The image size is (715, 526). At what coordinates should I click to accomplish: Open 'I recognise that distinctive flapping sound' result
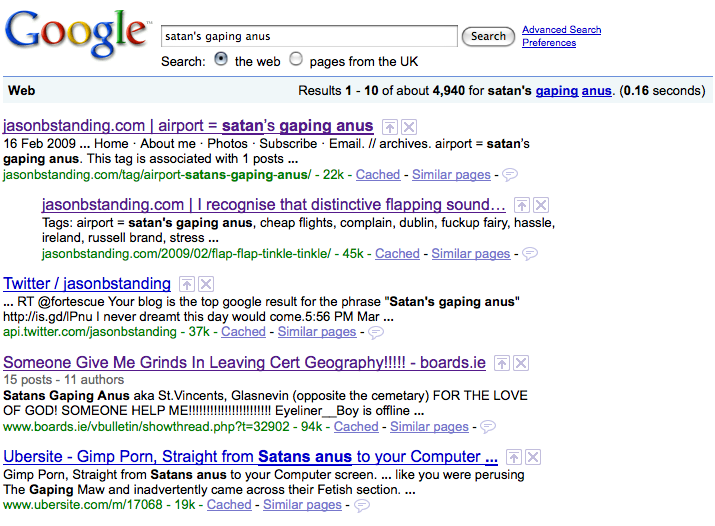pos(274,205)
